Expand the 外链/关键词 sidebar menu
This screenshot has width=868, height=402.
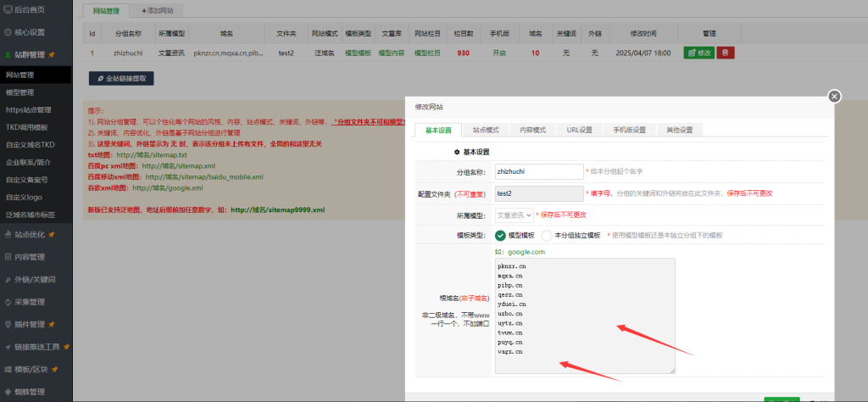click(34, 279)
